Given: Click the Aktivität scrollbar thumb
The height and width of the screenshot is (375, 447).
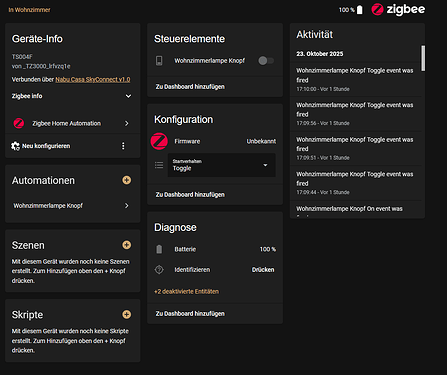Looking at the screenshot, I should [x=423, y=58].
